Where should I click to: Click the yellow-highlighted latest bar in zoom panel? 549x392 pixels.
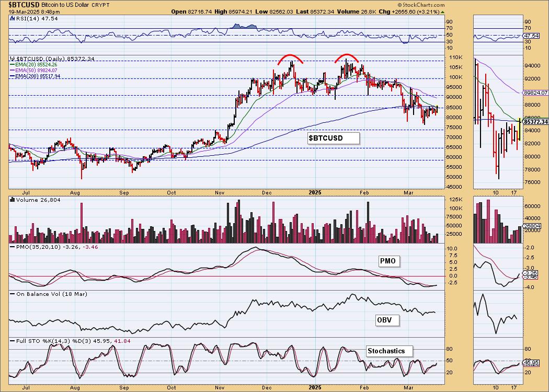[x=519, y=130]
